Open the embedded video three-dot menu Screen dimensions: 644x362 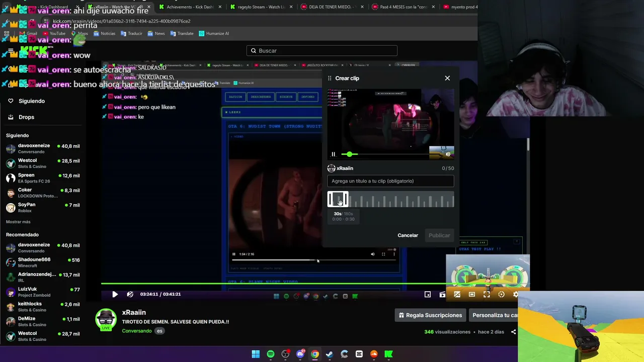[394, 254]
